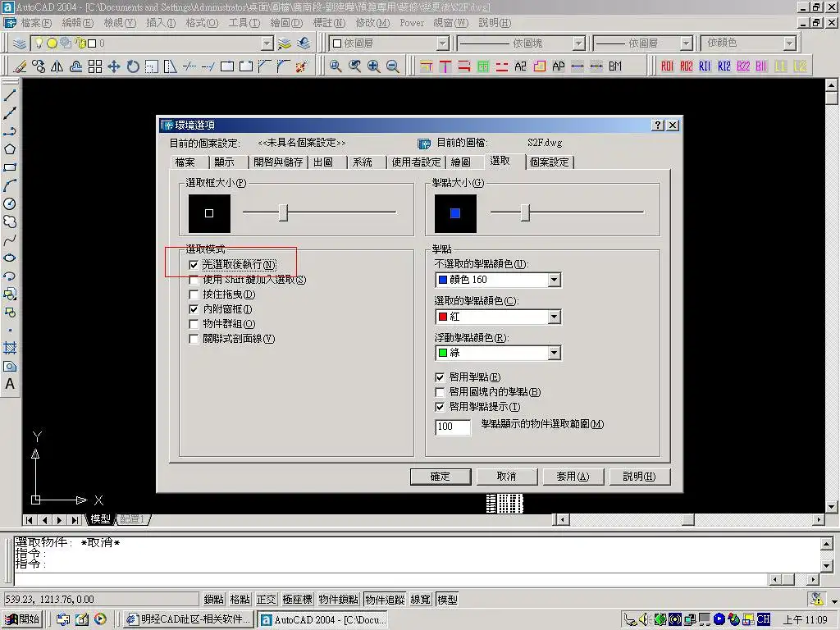Uncheck 先選取後執行 noun/verb selection checkbox

click(194, 265)
